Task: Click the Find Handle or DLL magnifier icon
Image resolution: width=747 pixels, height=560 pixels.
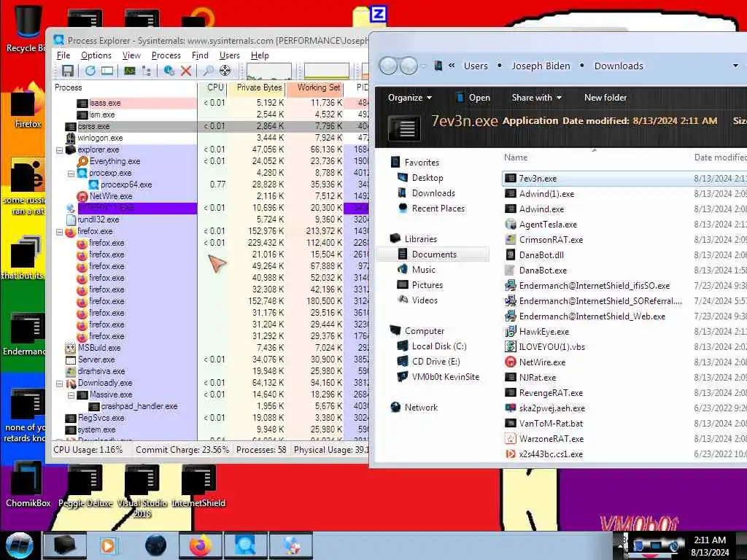Action: click(x=208, y=71)
